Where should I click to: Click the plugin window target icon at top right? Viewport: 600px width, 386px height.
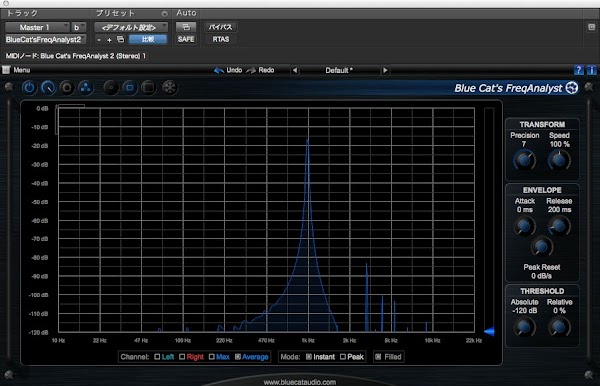click(x=591, y=27)
